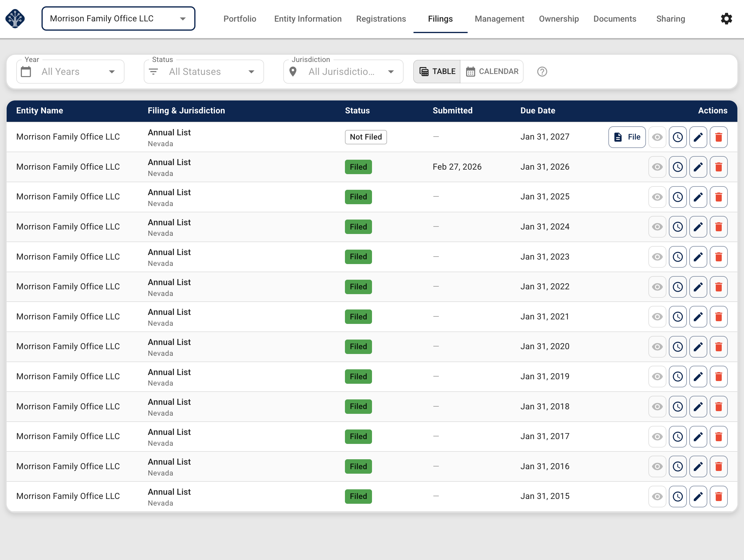Click the clock icon on the 2015 filing row
The image size is (744, 560).
(678, 496)
